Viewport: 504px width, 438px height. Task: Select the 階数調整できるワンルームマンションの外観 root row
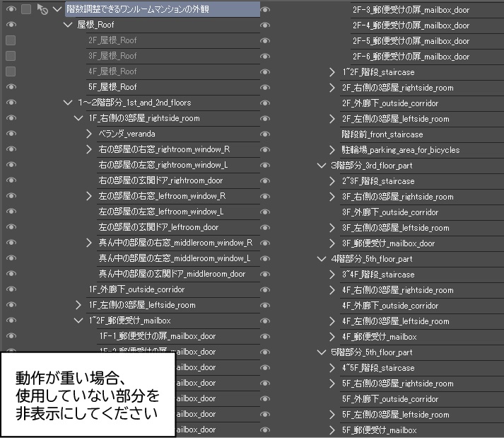coord(163,9)
